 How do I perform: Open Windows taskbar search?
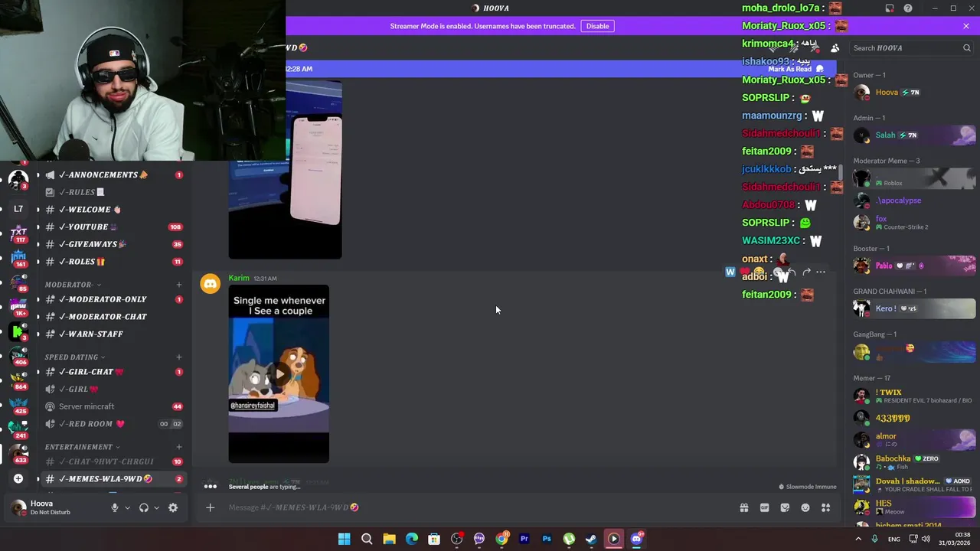(367, 539)
